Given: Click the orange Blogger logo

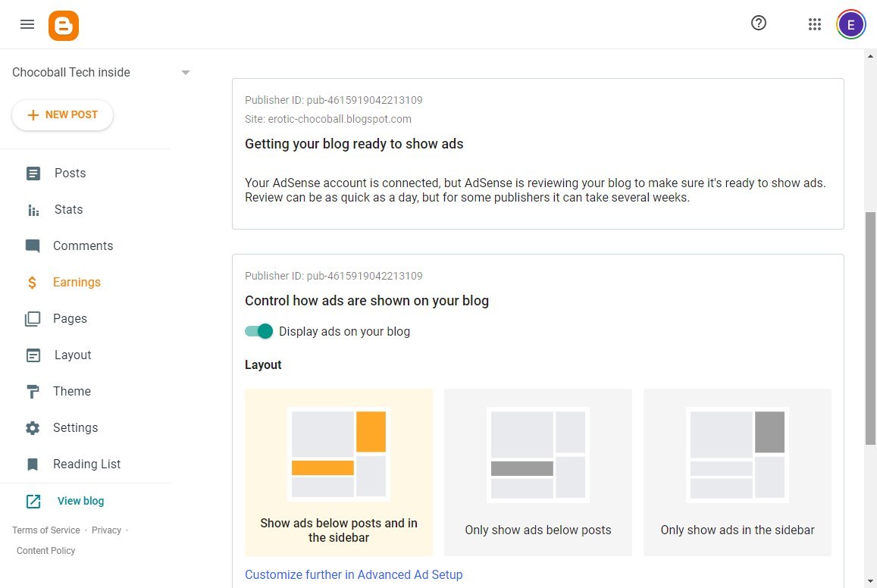Looking at the screenshot, I should click(x=63, y=26).
